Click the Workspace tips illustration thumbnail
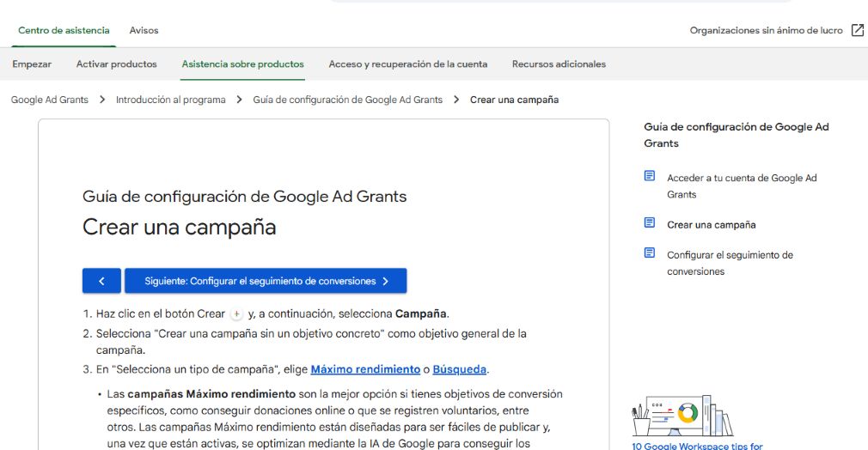Screen dimensions: 868x450 pos(682,416)
